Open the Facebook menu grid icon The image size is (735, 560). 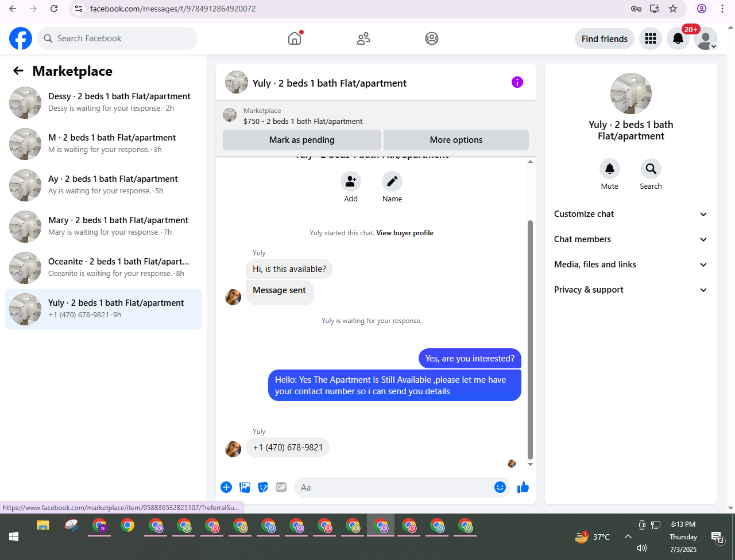651,38
